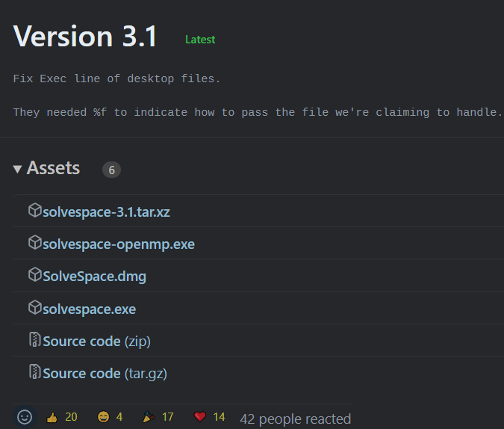
Task: Open the add reaction smiley picker
Action: (x=25, y=417)
